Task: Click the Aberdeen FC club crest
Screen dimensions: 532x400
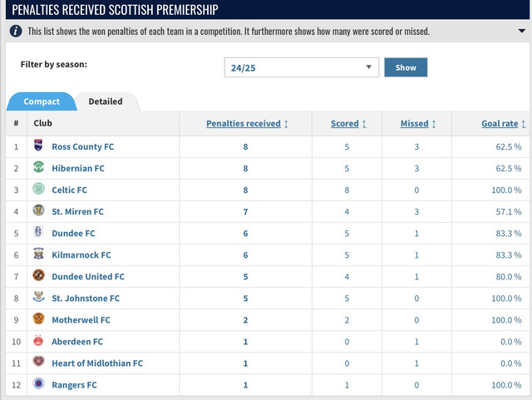Action: pyautogui.click(x=38, y=340)
